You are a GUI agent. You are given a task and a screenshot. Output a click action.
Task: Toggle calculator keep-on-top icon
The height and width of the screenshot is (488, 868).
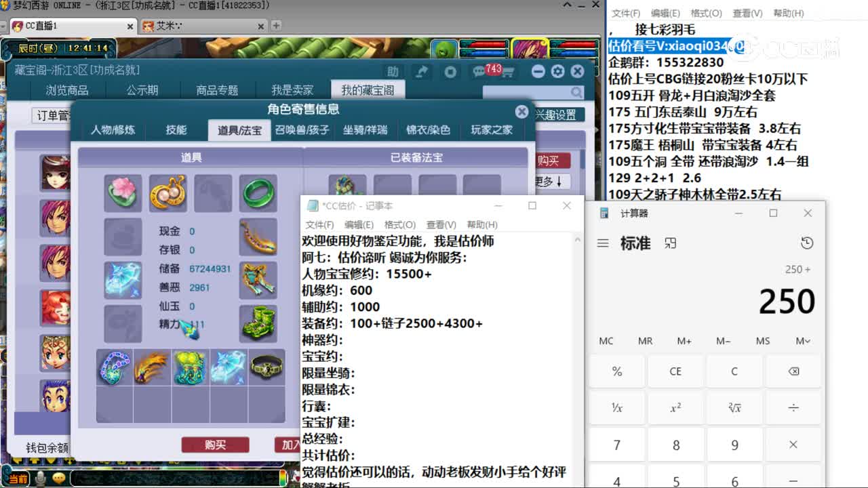[670, 243]
